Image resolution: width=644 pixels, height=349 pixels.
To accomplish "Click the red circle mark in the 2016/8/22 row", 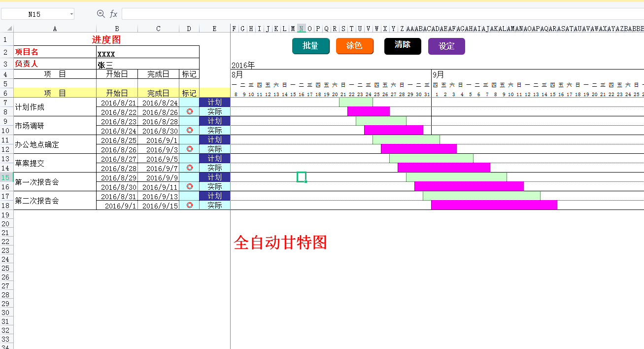I will [190, 111].
